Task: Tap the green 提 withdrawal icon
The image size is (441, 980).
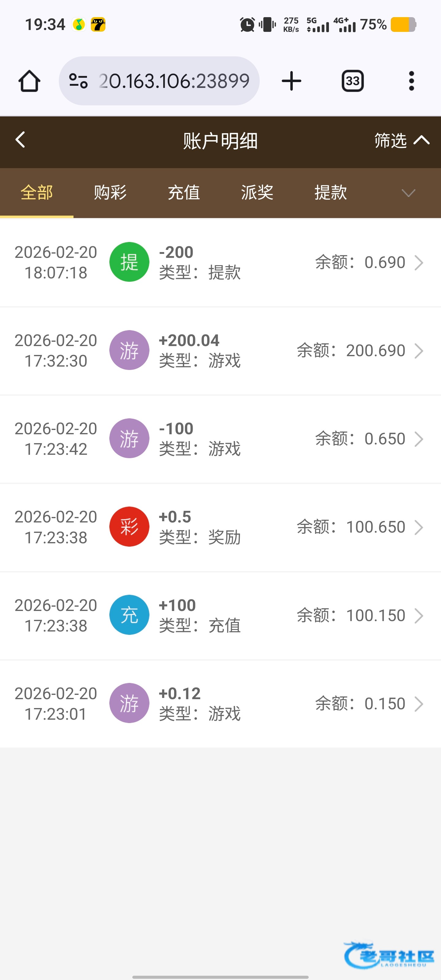Action: [x=129, y=262]
